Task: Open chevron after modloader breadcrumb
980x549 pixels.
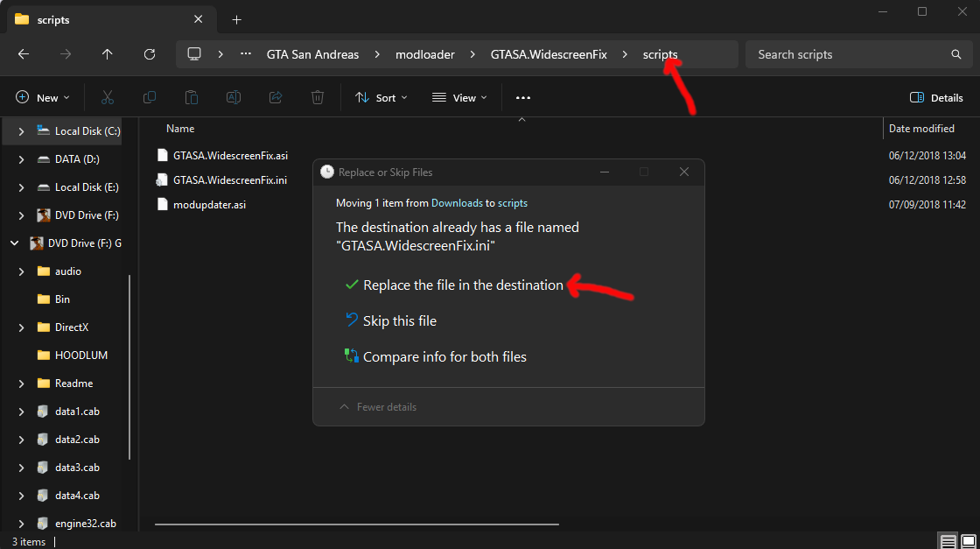Action: pyautogui.click(x=472, y=54)
